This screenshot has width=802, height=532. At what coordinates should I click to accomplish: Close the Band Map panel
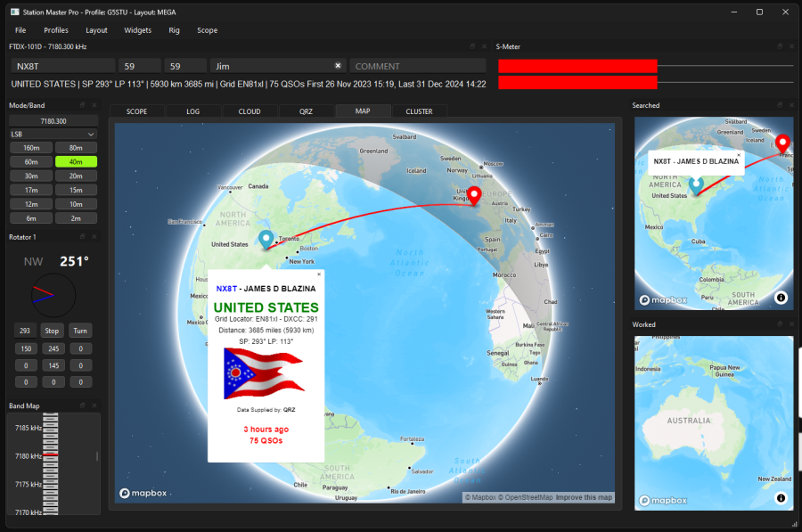click(x=94, y=405)
